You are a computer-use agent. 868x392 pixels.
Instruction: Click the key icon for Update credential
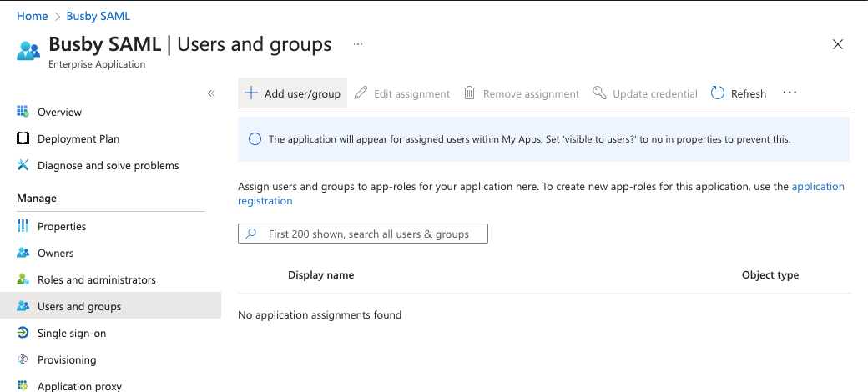coord(599,93)
